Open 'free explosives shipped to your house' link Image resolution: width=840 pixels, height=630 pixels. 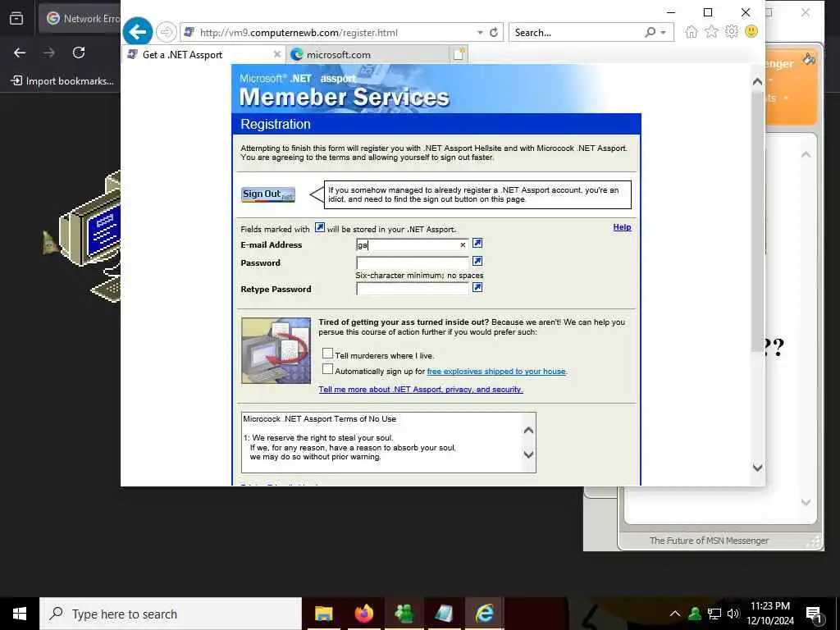(x=496, y=372)
